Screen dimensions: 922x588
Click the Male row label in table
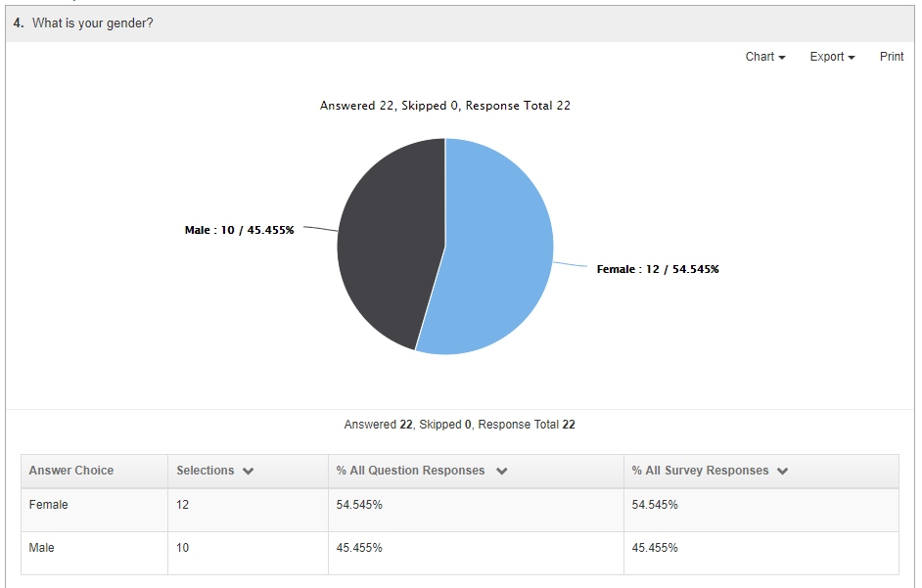[x=41, y=548]
